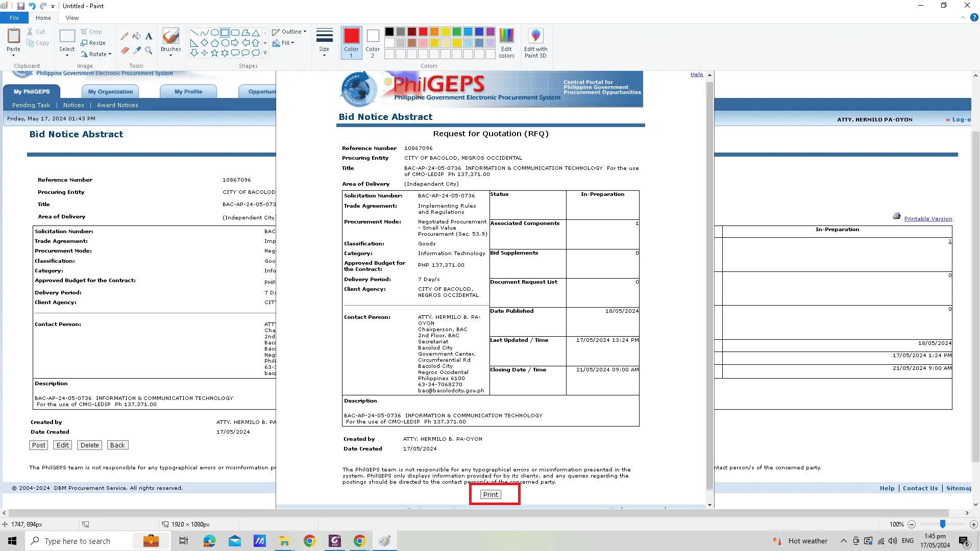Paste from the clipboard
The width and height of the screenshot is (980, 551).
point(14,36)
